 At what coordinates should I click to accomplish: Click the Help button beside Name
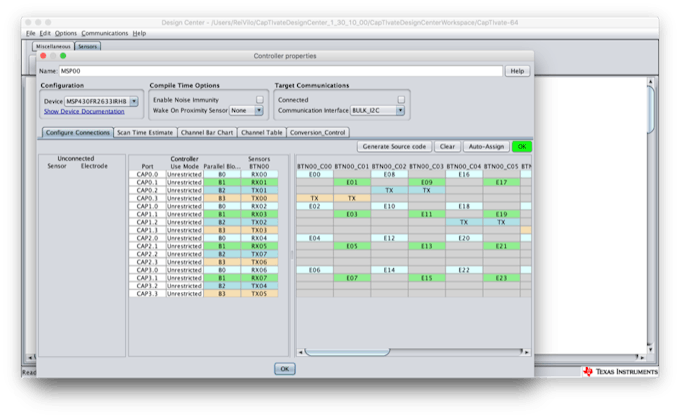pos(517,71)
